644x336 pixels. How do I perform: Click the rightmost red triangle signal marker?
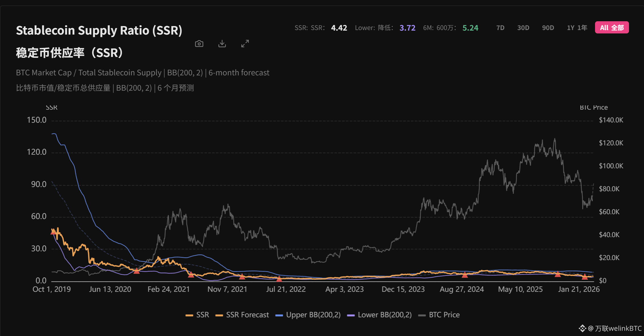pyautogui.click(x=585, y=277)
